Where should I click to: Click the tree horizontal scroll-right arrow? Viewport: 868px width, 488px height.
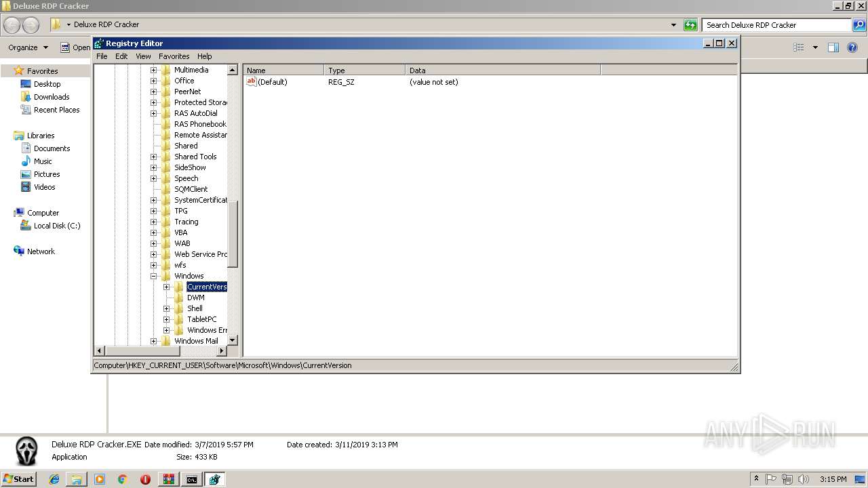pos(222,350)
